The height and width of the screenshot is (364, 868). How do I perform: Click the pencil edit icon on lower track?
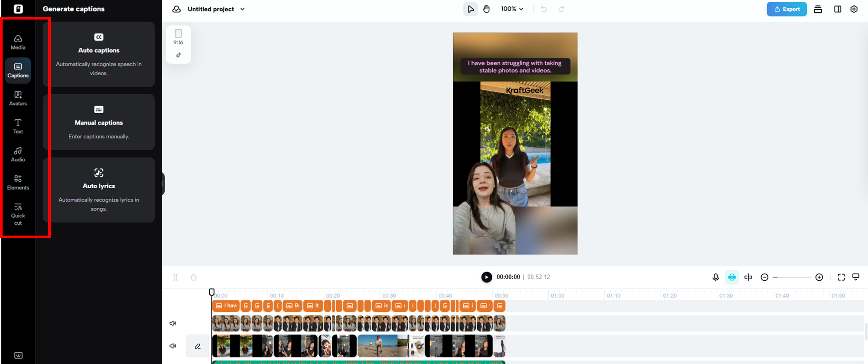click(198, 346)
